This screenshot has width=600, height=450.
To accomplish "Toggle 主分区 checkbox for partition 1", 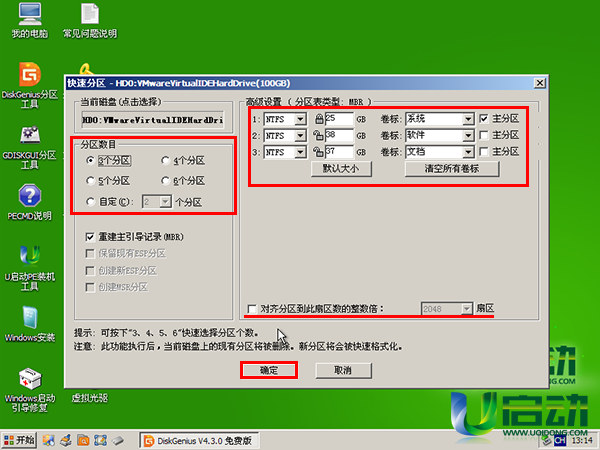I will coord(484,119).
